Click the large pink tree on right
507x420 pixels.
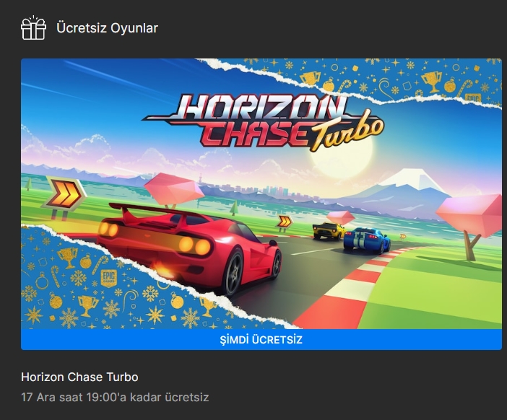(470, 224)
